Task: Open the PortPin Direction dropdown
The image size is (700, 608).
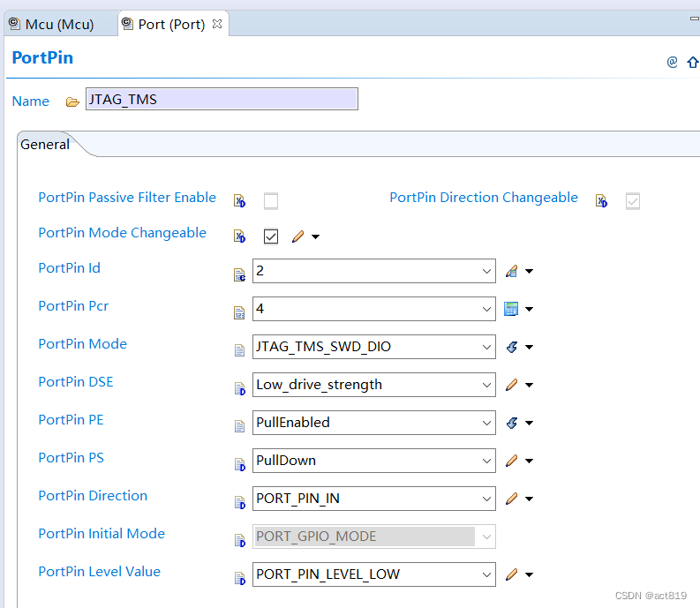Action: pos(486,499)
